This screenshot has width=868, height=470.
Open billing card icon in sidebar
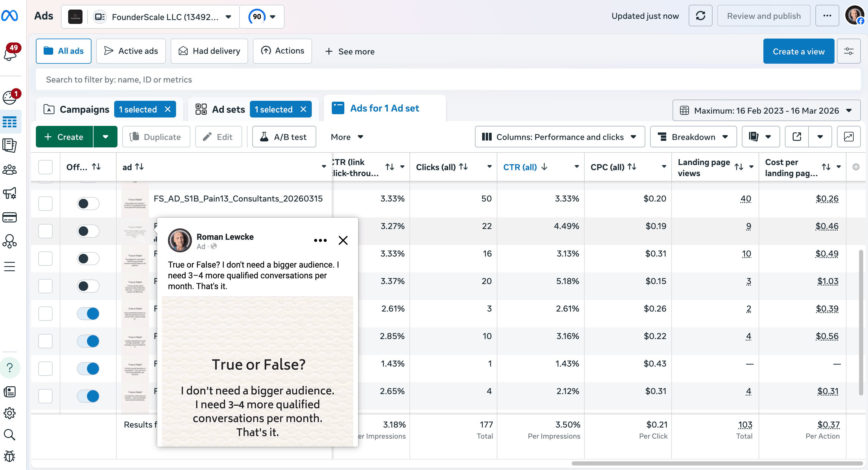click(x=10, y=217)
